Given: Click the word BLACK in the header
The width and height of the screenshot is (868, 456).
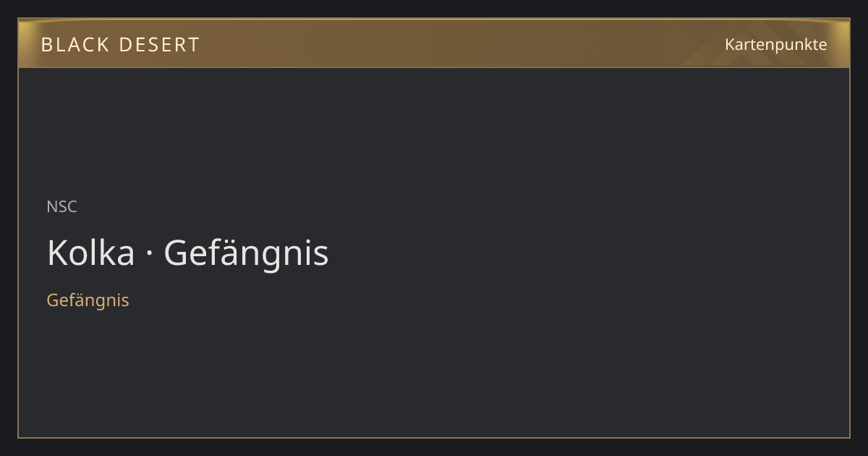Looking at the screenshot, I should tap(75, 45).
